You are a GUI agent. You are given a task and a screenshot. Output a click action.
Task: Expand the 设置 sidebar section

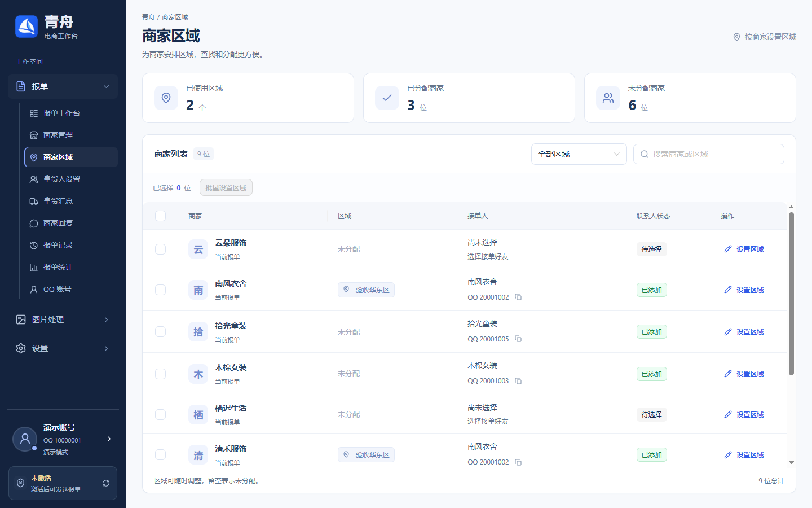pos(63,348)
